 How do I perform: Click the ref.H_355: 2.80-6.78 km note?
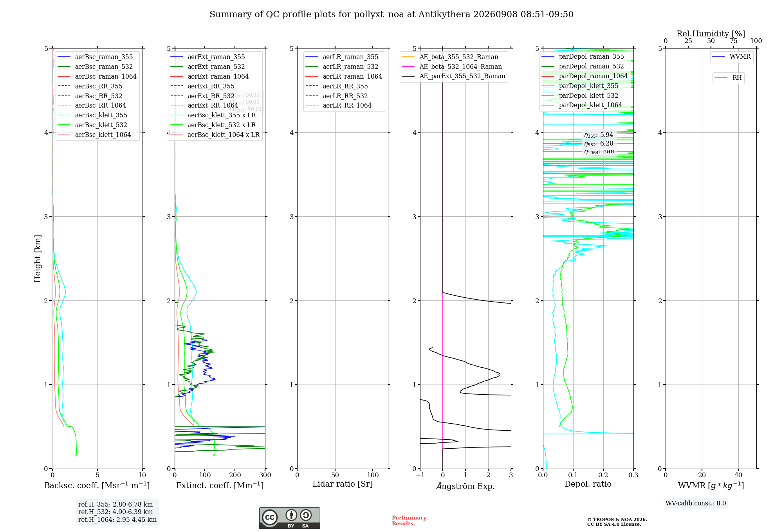(115, 505)
